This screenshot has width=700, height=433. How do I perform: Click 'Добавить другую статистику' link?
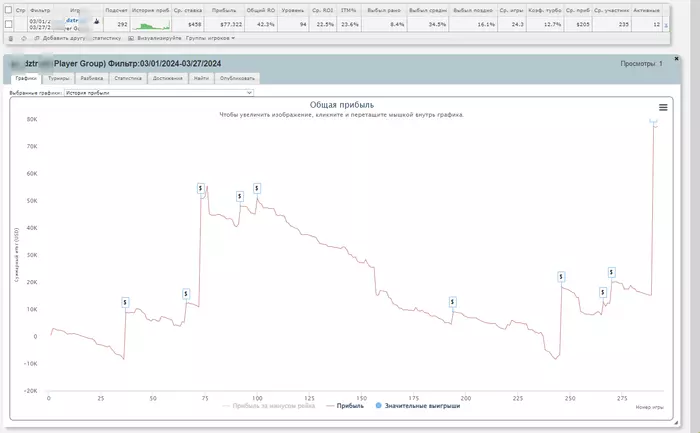78,38
